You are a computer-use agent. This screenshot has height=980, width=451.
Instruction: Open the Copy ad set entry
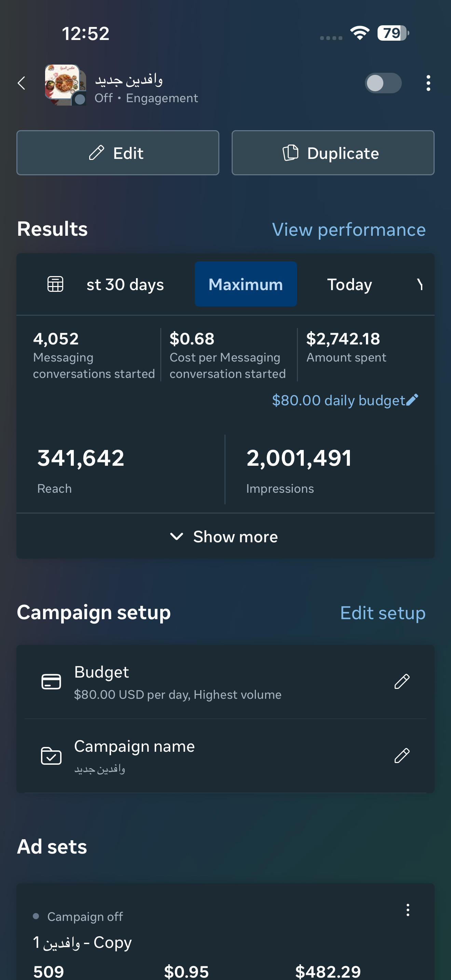pyautogui.click(x=83, y=942)
